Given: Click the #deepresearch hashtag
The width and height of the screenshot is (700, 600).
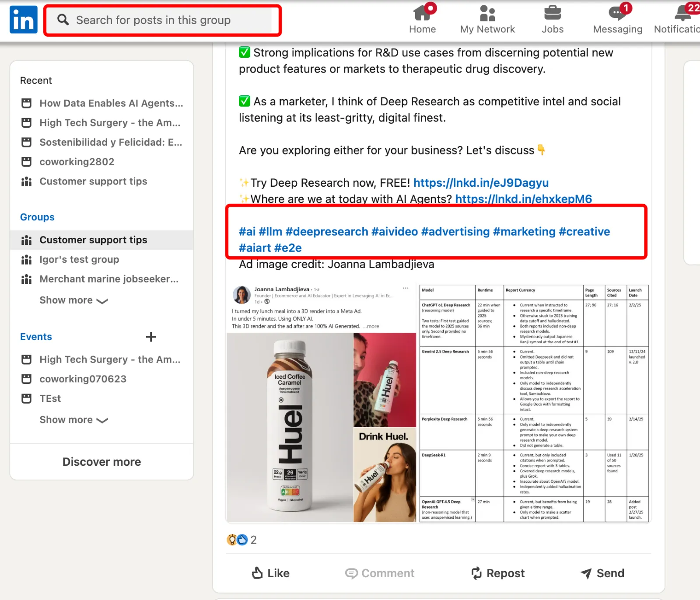Looking at the screenshot, I should [327, 231].
